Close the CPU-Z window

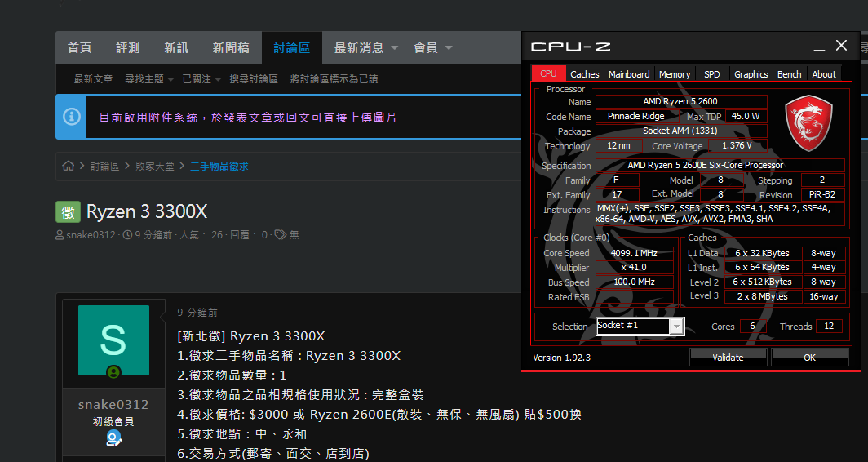pos(841,46)
